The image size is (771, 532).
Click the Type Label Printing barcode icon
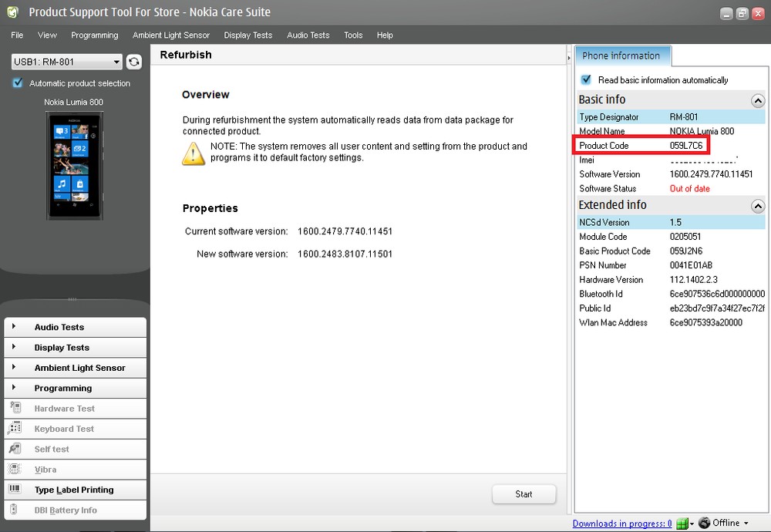click(x=15, y=489)
